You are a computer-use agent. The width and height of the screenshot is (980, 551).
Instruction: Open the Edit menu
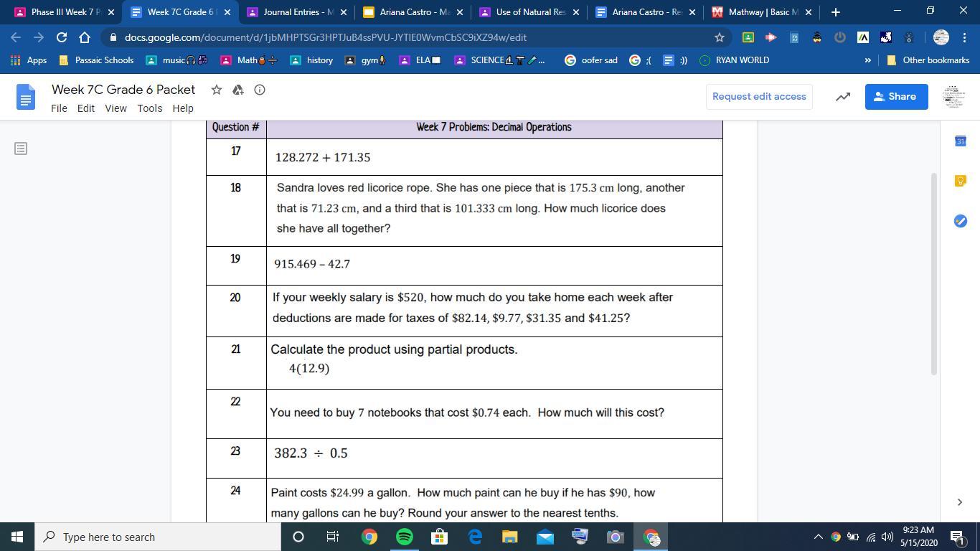click(86, 108)
